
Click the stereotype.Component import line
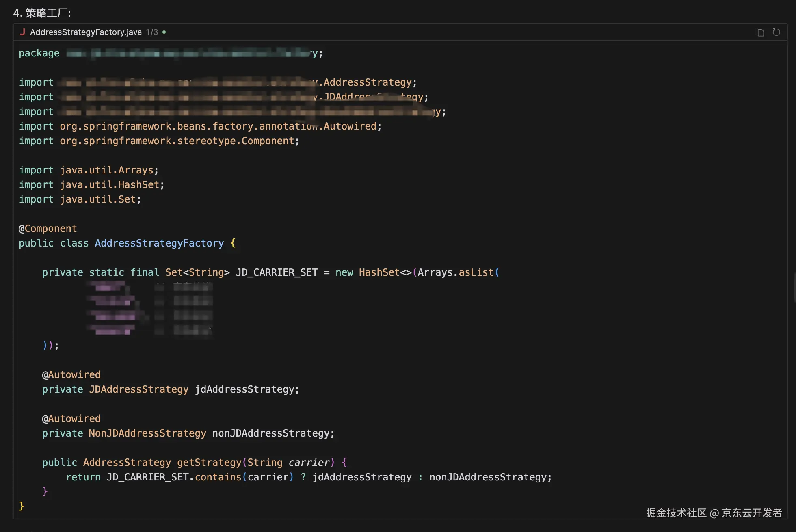coord(159,141)
